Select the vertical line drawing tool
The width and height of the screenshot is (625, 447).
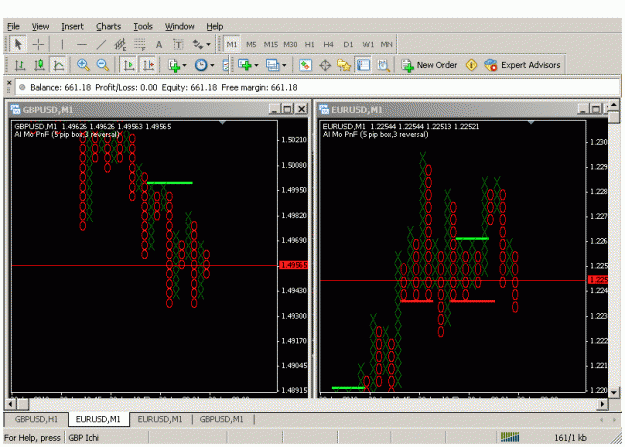click(x=62, y=44)
